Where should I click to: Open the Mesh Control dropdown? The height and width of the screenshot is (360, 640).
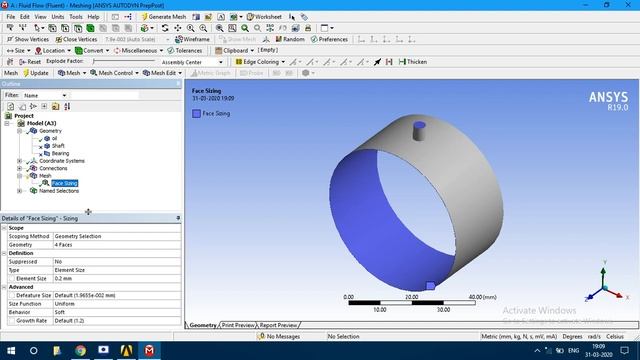coord(114,73)
